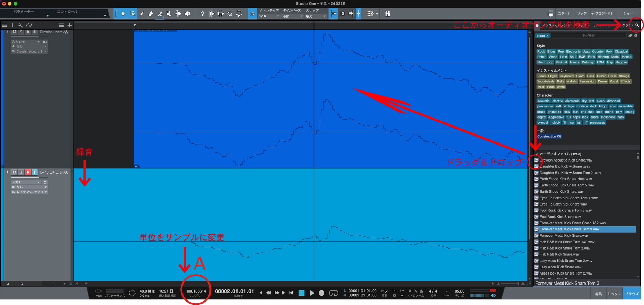Viewport: 644px width, 305px height.
Task: Click the ショー button
Action: [x=628, y=14]
